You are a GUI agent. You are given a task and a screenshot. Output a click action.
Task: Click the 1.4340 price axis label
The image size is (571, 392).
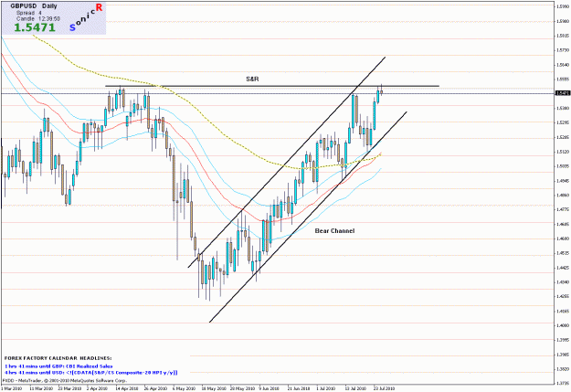coord(563,282)
